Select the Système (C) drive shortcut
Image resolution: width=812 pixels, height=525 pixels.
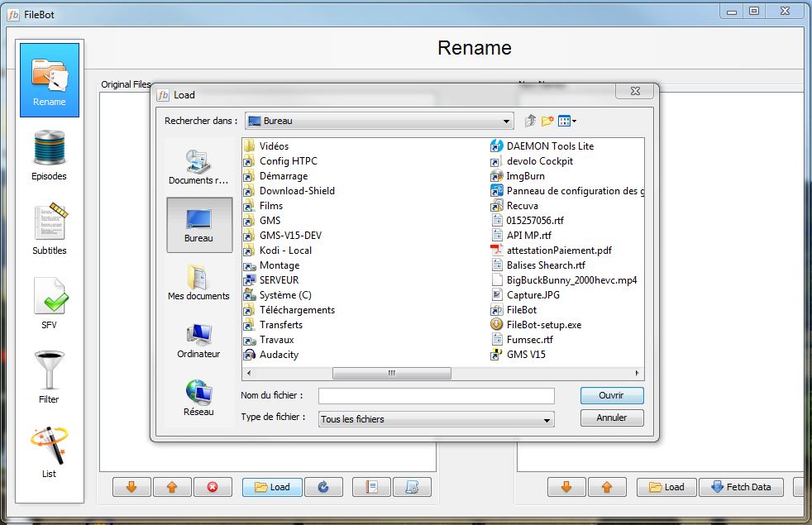point(278,296)
